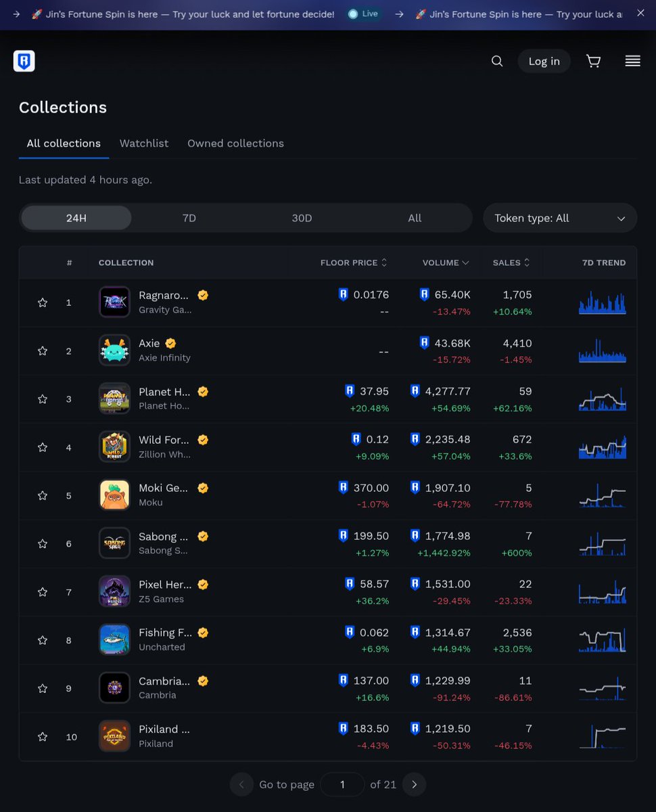Open the Token type dropdown
The height and width of the screenshot is (812, 656).
click(560, 218)
